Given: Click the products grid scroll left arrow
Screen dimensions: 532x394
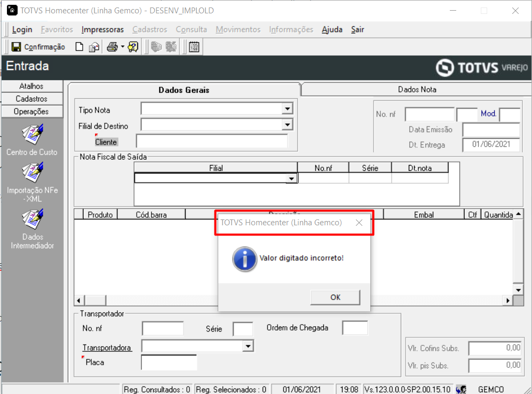Looking at the screenshot, I should coord(79,301).
